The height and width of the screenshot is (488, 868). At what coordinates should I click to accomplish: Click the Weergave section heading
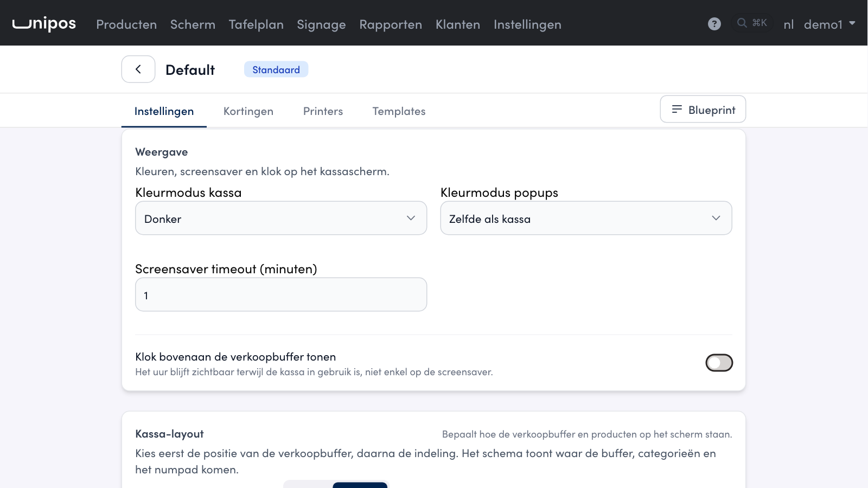(x=162, y=152)
